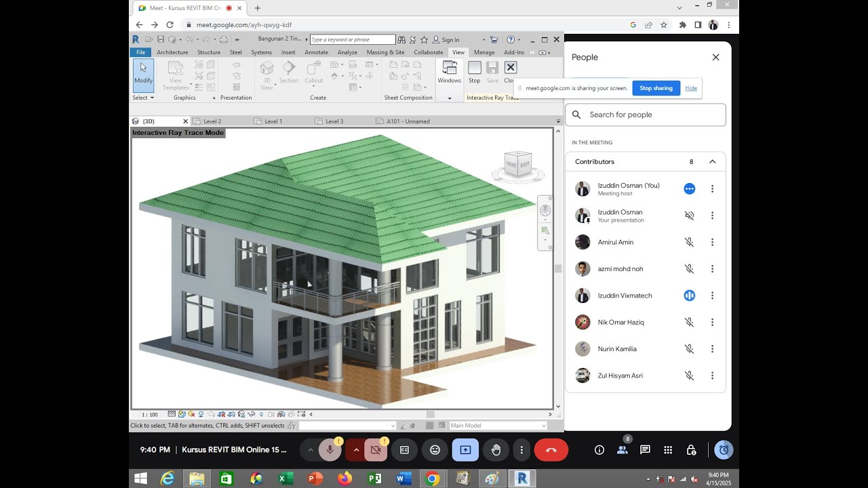The image size is (868, 488).
Task: Open Meet more options three dots
Action: pos(521,449)
